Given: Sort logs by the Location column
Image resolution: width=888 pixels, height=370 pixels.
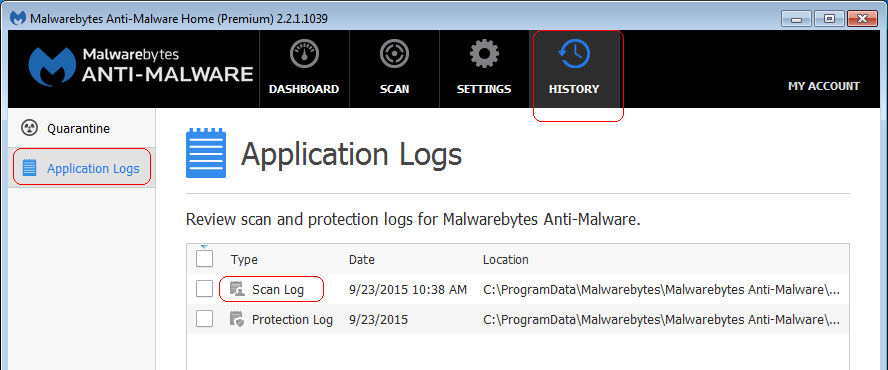Looking at the screenshot, I should 506,260.
